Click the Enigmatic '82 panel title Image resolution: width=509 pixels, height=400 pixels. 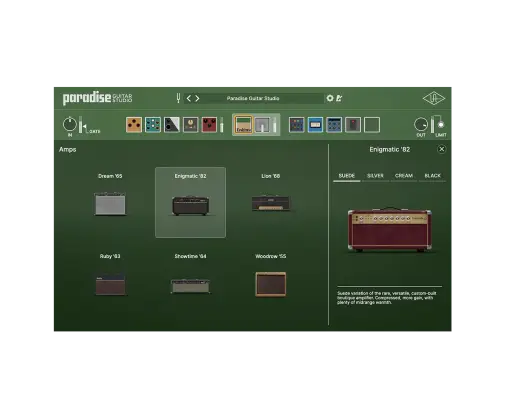pyautogui.click(x=390, y=149)
